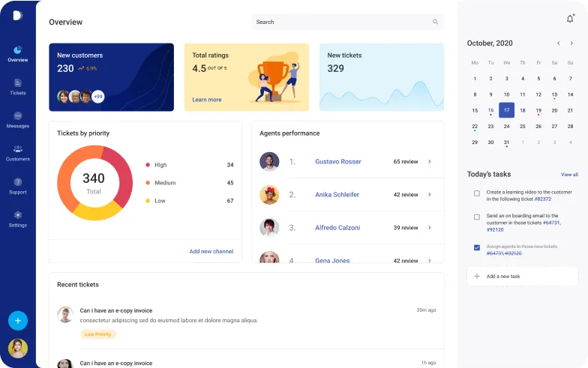Click the trophy illustration on Total ratings card
Image resolution: width=588 pixels, height=368 pixels.
pyautogui.click(x=274, y=78)
